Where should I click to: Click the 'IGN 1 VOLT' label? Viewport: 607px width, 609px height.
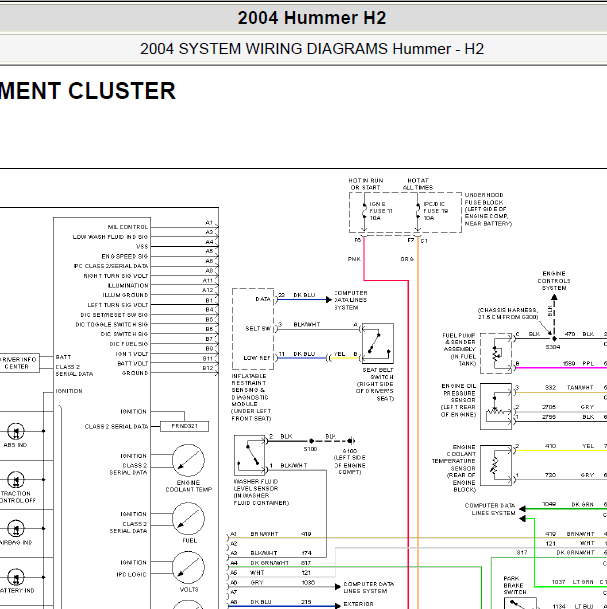coord(132,354)
